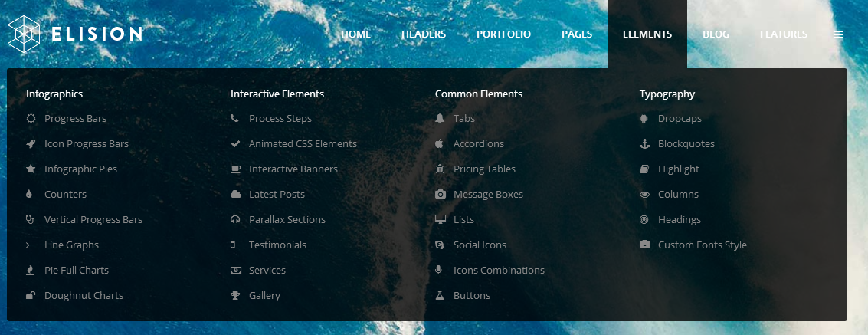
Task: Go to the Blog menu item
Action: point(716,34)
